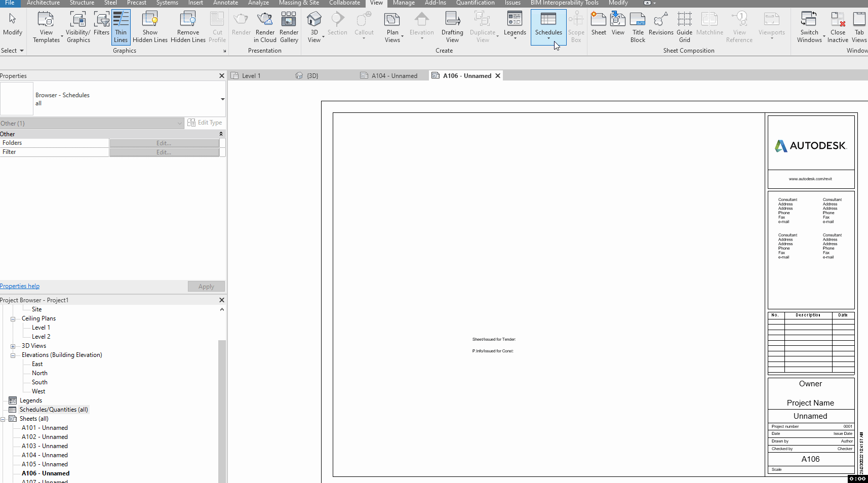Viewport: 868px width, 483px height.
Task: Add a Guide Grid
Action: [684, 27]
